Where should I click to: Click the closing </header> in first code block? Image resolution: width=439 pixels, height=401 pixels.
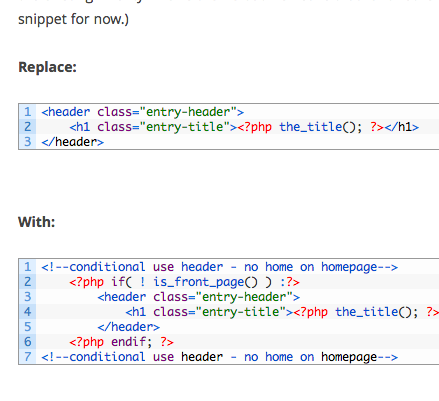72,142
